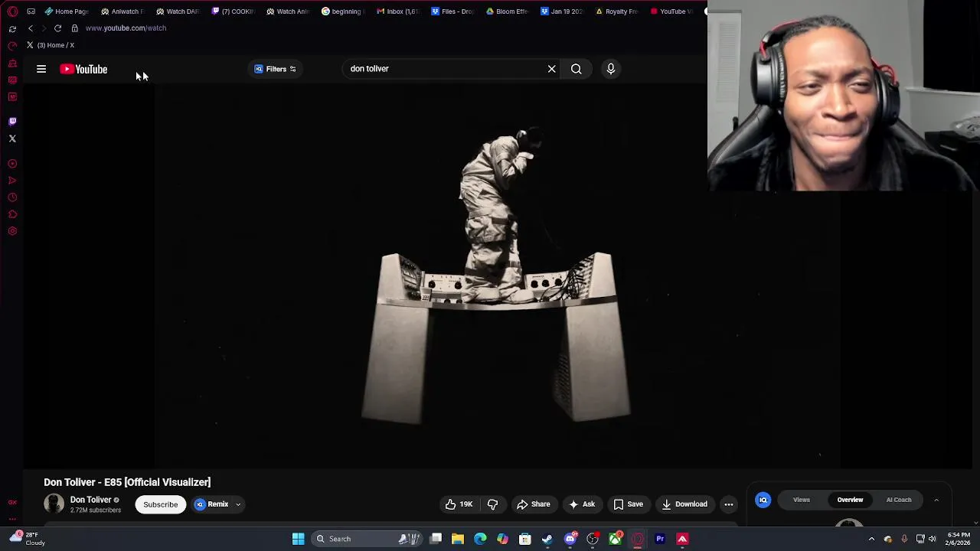The height and width of the screenshot is (551, 980).
Task: Like the video with thumbs up
Action: pos(459,504)
